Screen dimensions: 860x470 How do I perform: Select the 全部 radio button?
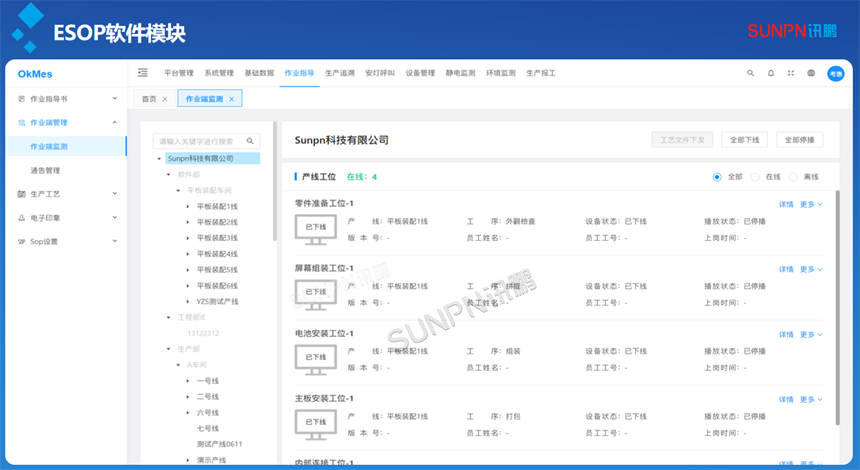click(x=717, y=177)
